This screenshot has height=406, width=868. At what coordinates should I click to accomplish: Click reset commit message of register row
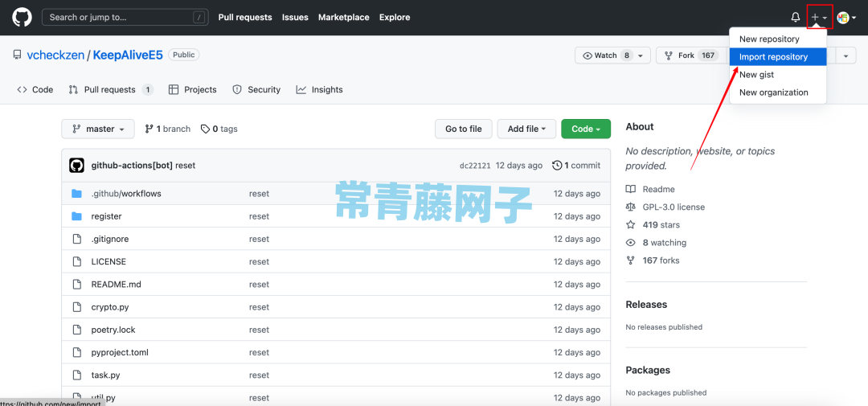click(259, 216)
